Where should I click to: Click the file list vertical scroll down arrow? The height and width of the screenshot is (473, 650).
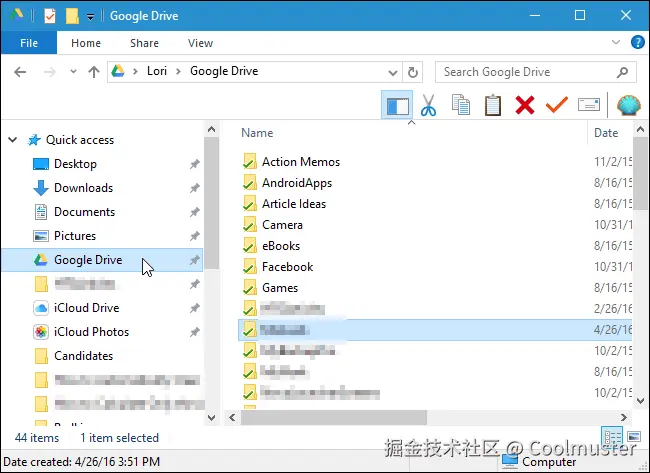pyautogui.click(x=640, y=401)
